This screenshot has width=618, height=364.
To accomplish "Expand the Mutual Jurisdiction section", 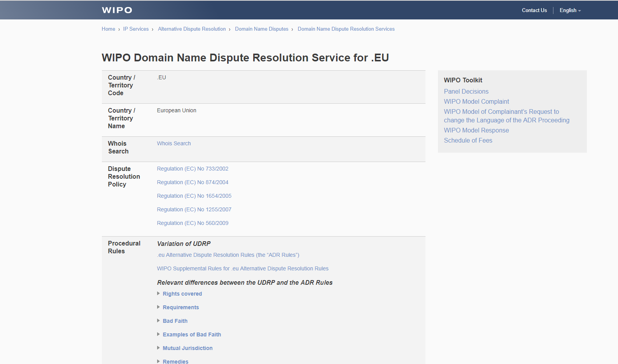I will click(x=187, y=348).
